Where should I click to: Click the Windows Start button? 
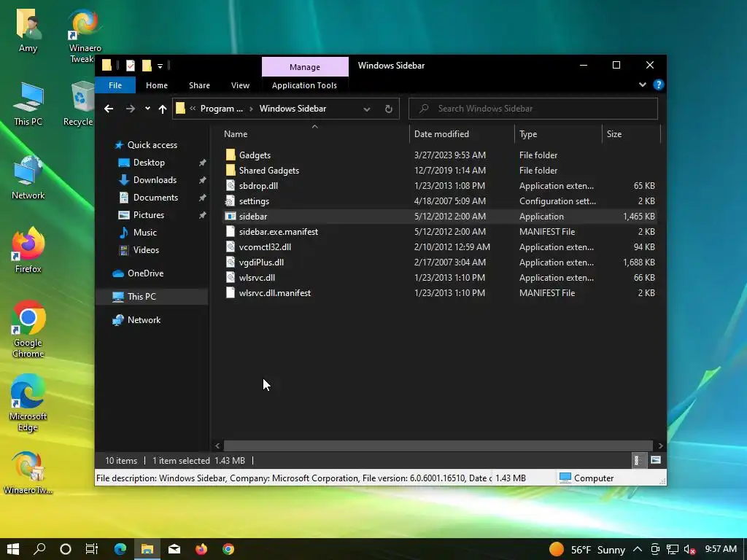click(13, 549)
